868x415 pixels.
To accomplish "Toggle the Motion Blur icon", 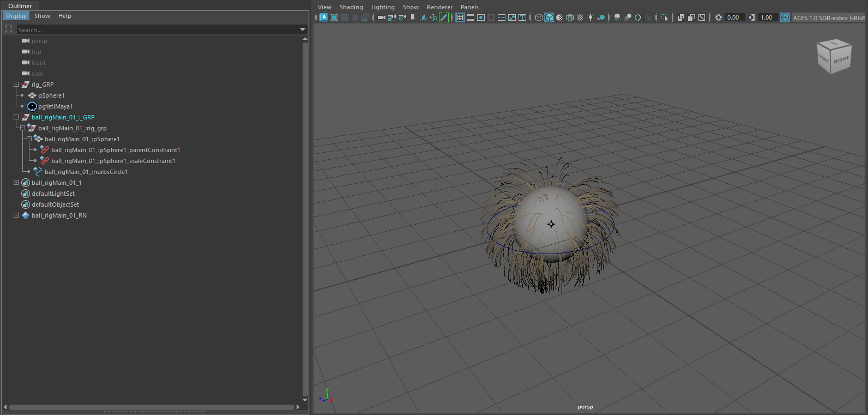I will (628, 17).
